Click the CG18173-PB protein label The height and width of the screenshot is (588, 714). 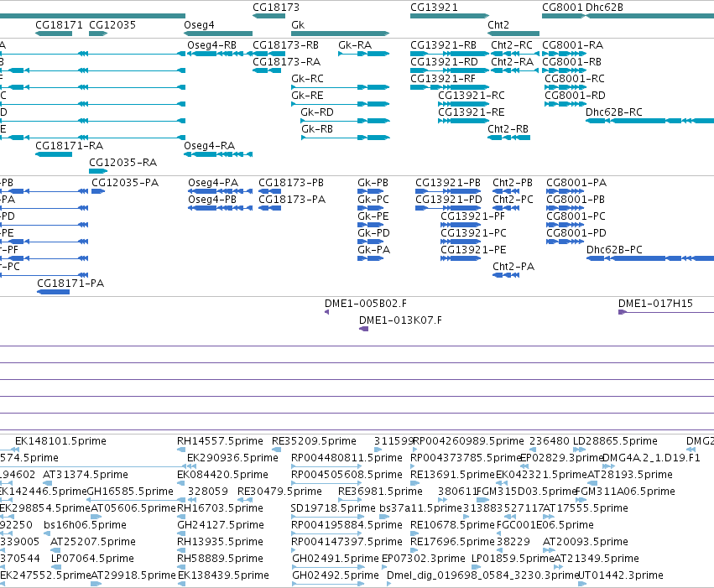[x=291, y=183]
